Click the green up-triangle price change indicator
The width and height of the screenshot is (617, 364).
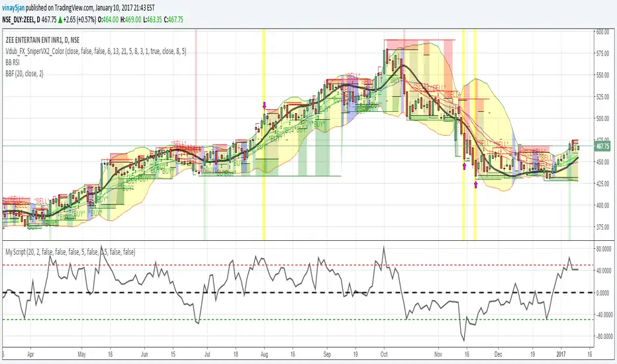pyautogui.click(x=60, y=20)
